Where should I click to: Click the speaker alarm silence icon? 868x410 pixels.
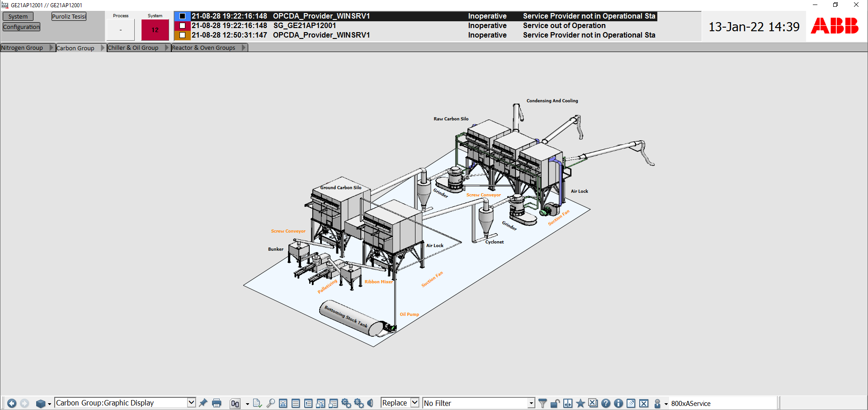(x=370, y=403)
